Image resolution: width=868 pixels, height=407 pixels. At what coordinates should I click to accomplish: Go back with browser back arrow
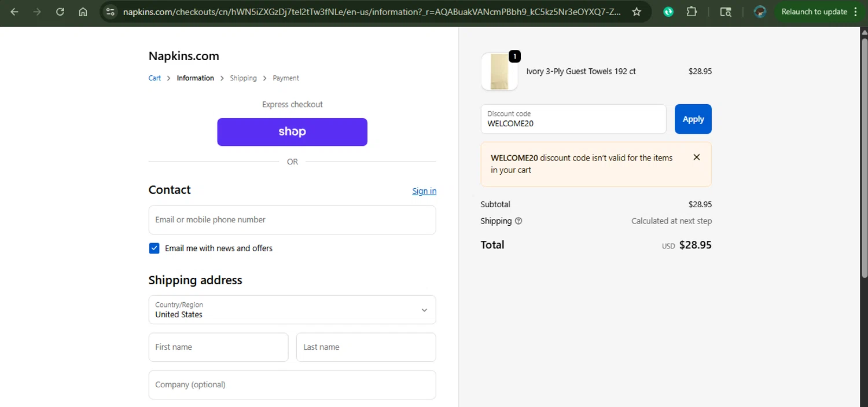click(x=14, y=12)
